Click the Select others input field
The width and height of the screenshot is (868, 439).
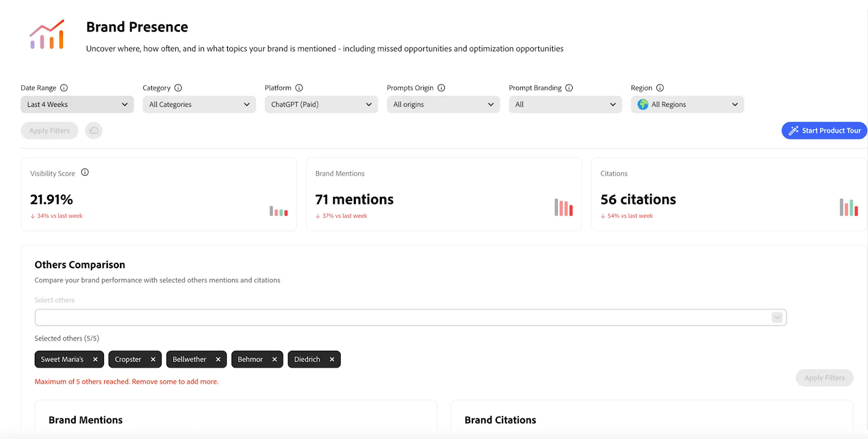pos(401,318)
